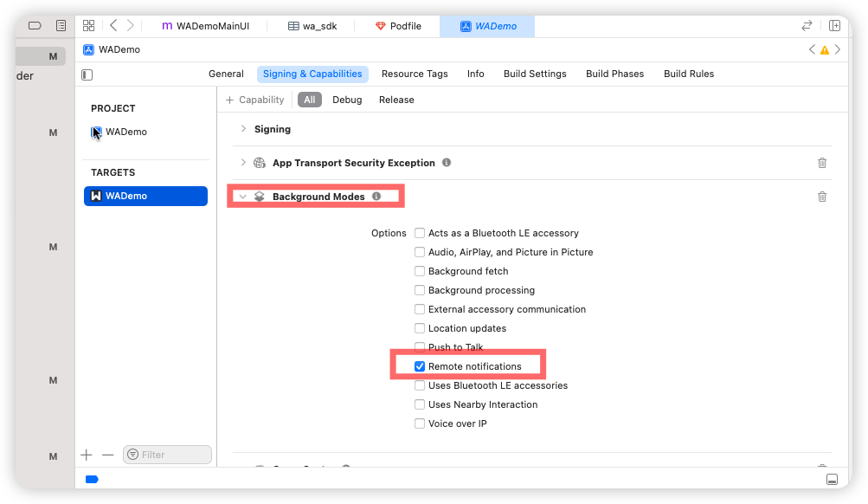
Task: Click the blue tag indicator at bottom left
Action: (x=92, y=480)
